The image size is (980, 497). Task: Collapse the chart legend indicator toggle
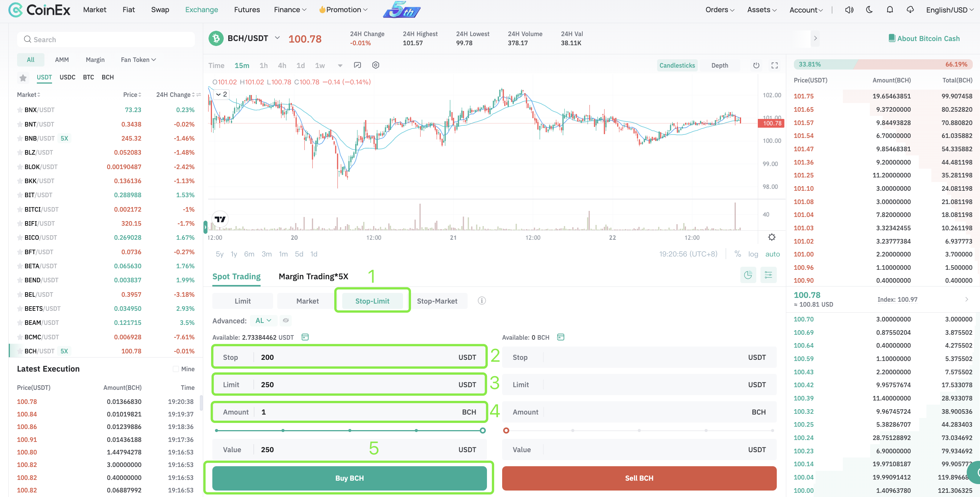click(x=221, y=94)
